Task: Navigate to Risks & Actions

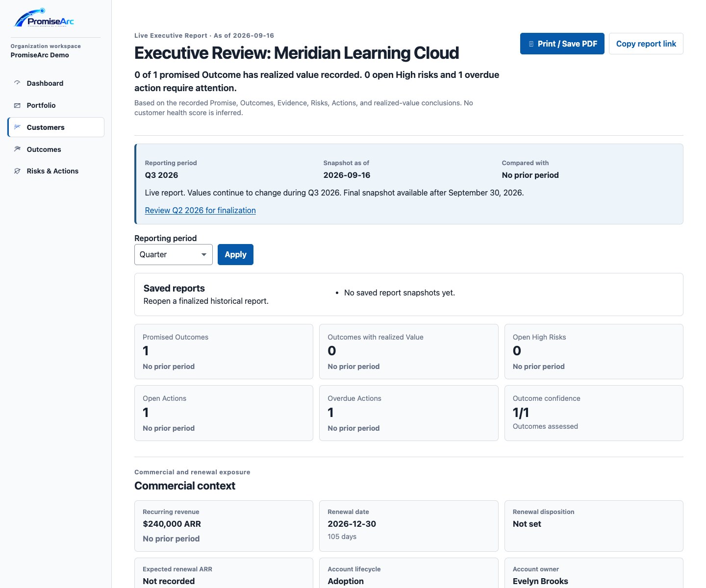Action: coord(56,171)
